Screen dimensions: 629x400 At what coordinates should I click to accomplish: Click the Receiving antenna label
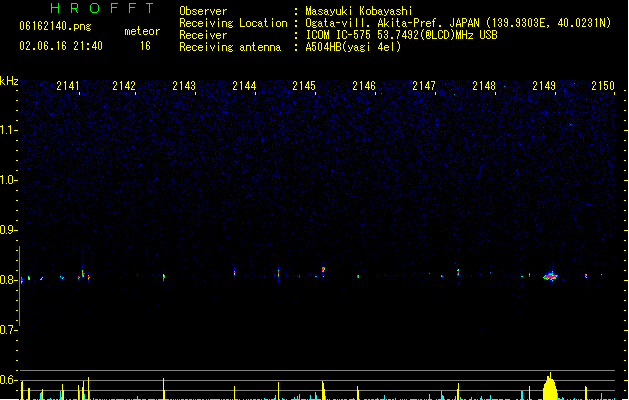coord(230,47)
